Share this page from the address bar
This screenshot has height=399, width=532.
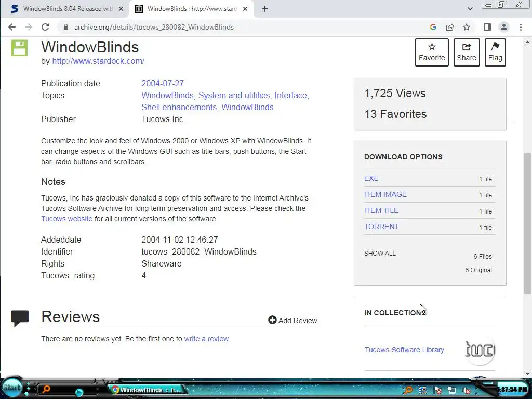coord(450,27)
